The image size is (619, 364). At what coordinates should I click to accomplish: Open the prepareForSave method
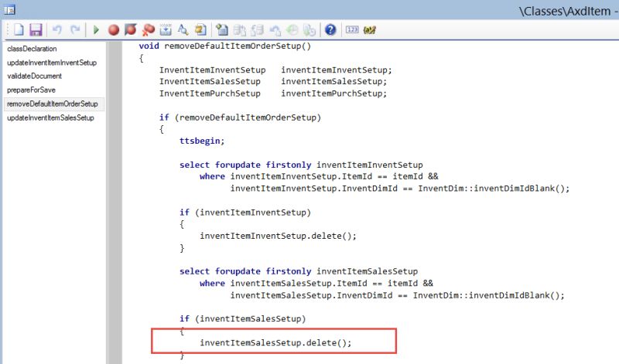(x=31, y=90)
